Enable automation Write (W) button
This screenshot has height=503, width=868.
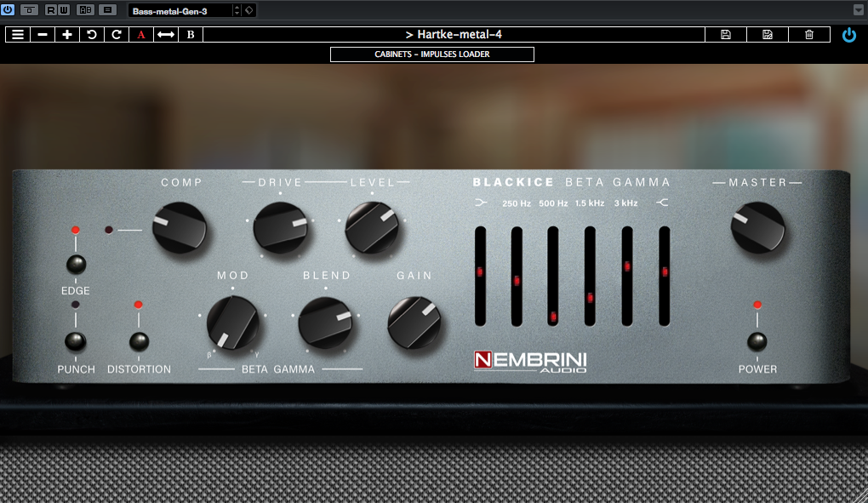click(x=64, y=9)
